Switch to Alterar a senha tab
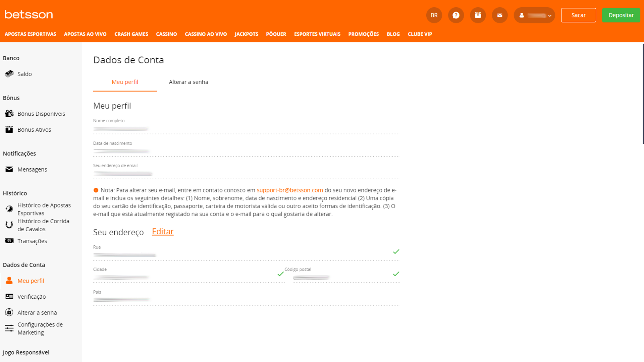The height and width of the screenshot is (362, 644). (189, 82)
